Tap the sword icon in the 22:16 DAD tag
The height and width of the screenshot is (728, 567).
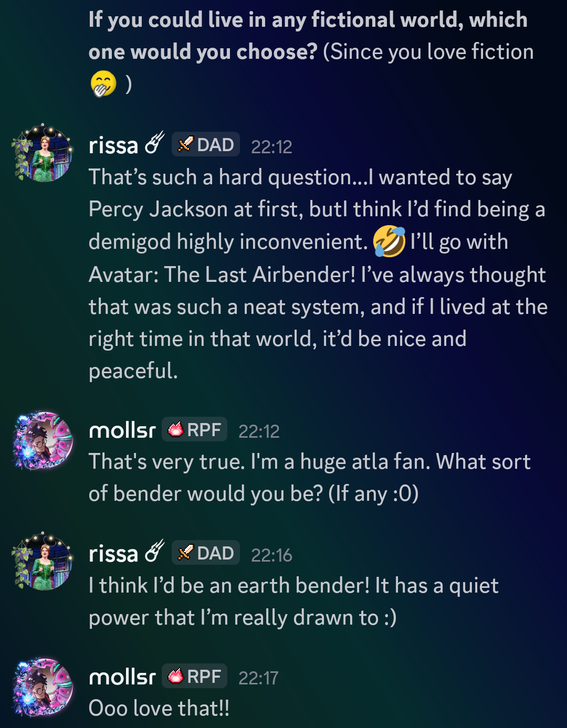pyautogui.click(x=185, y=553)
